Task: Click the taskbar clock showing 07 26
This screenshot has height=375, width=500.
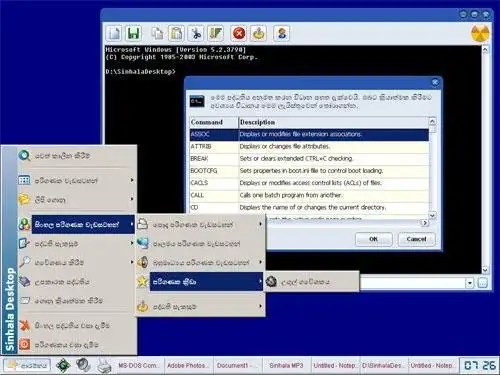Action: 479,365
